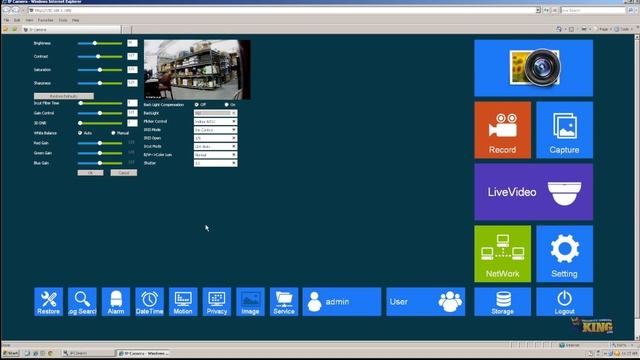Open the File menu
Screen dimensions: 640x360
click(6, 20)
